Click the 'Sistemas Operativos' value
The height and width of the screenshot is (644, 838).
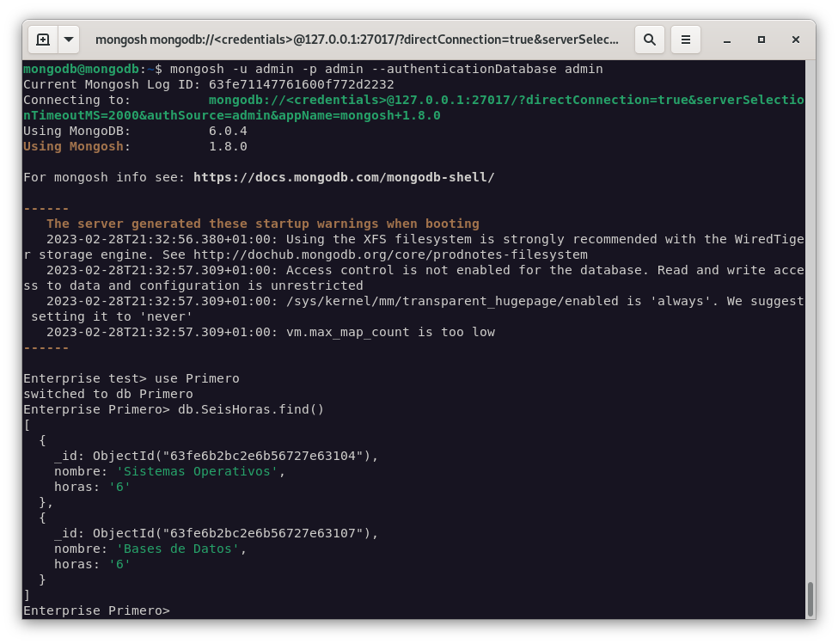(x=197, y=471)
